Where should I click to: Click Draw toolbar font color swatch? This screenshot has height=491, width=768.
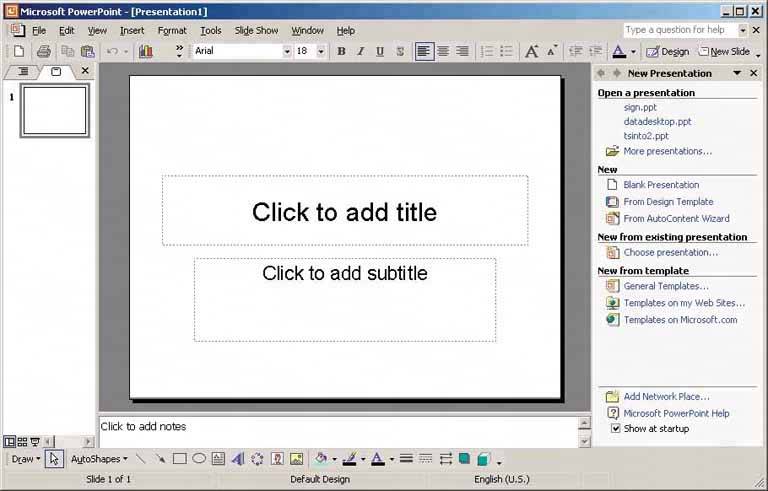378,459
